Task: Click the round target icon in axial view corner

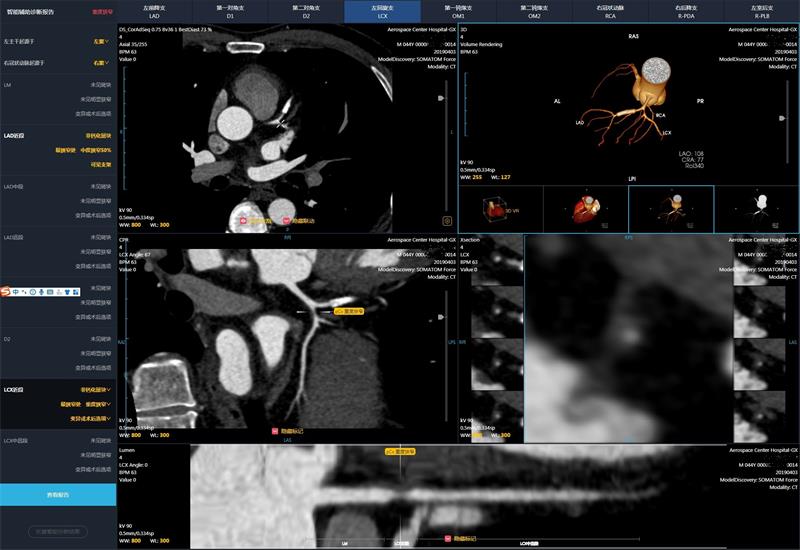Action: (x=447, y=221)
